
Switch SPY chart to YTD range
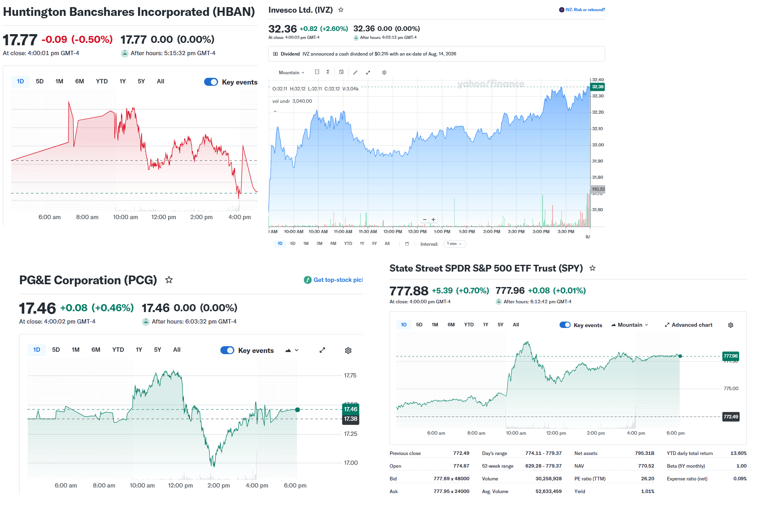pos(469,325)
